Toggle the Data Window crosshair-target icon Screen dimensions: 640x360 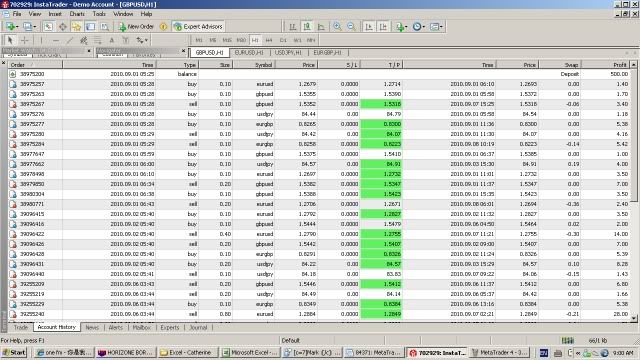point(62,27)
